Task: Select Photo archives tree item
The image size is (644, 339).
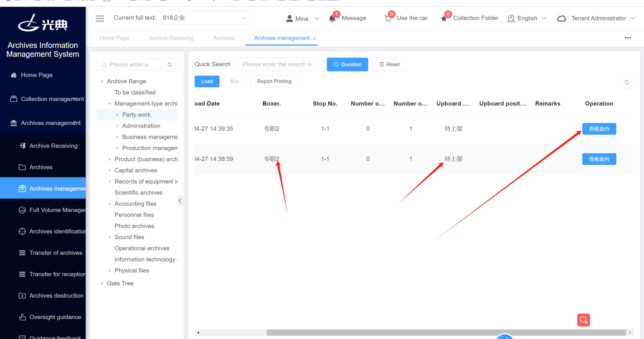Action: pyautogui.click(x=134, y=226)
